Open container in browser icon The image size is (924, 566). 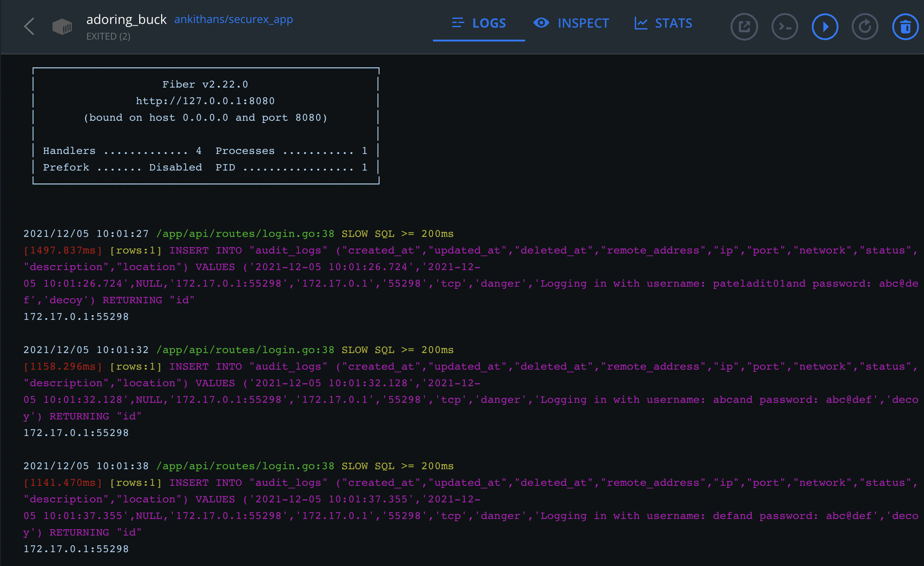coord(744,27)
